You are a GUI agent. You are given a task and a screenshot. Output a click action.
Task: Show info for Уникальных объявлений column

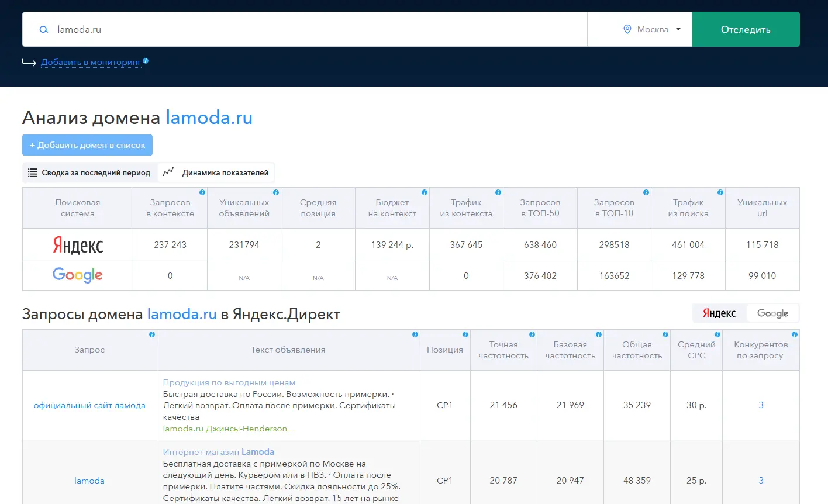(276, 192)
